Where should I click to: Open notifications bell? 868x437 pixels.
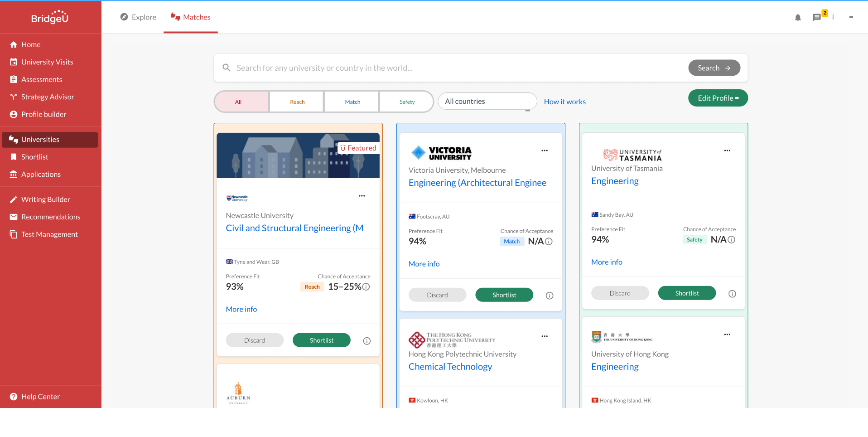tap(798, 17)
